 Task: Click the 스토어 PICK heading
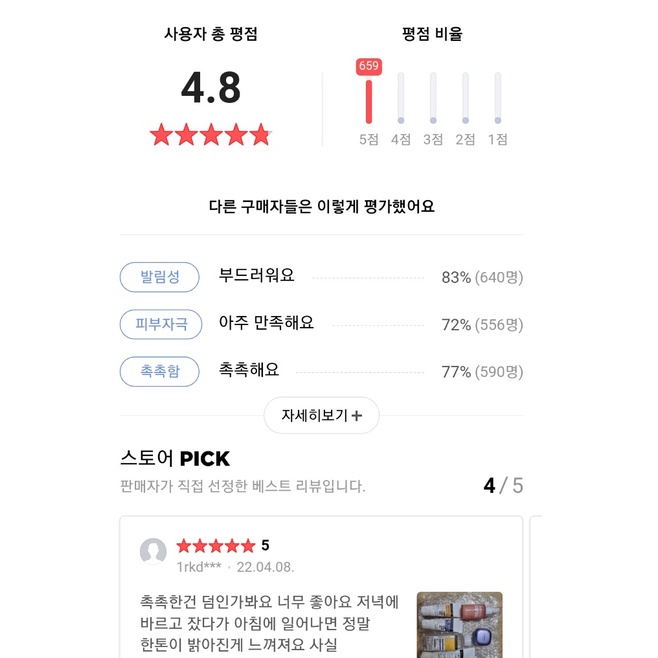175,459
